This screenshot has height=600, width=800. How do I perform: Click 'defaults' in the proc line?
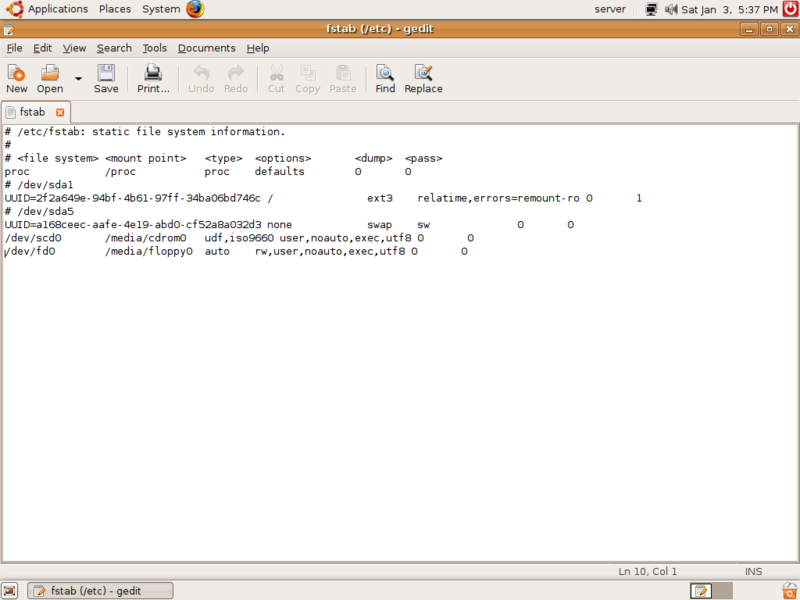279,171
